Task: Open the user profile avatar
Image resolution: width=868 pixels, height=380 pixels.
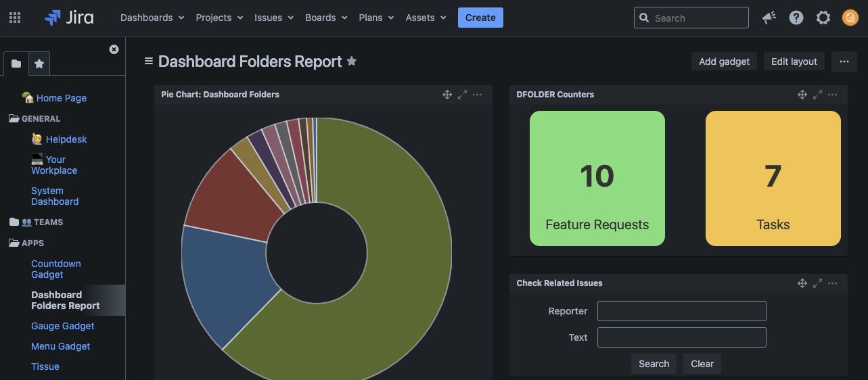Action: pyautogui.click(x=850, y=18)
